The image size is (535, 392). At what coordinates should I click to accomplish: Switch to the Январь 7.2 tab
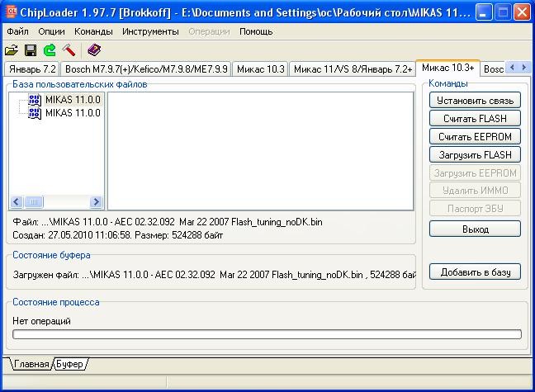pyautogui.click(x=32, y=69)
